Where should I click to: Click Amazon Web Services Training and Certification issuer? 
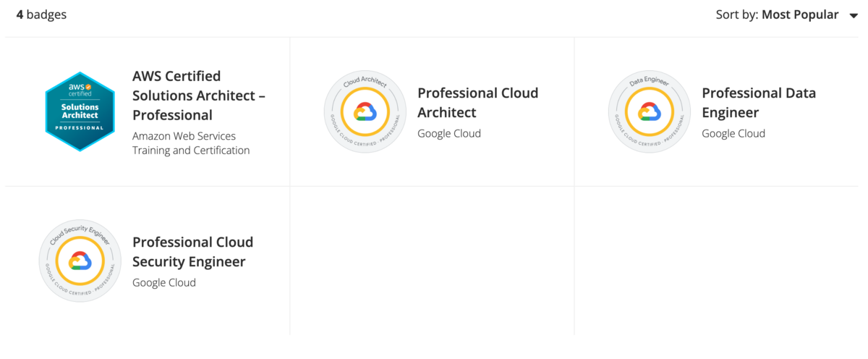[x=191, y=143]
